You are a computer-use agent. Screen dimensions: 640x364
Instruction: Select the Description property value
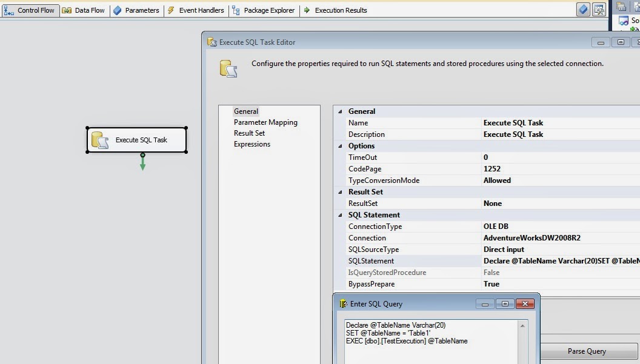pos(561,134)
